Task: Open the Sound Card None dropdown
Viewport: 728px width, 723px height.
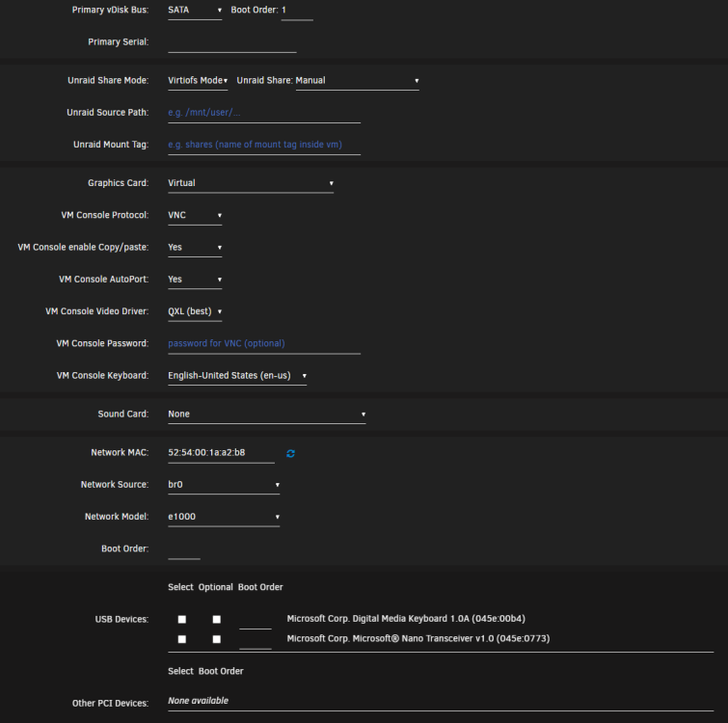Action: point(267,415)
